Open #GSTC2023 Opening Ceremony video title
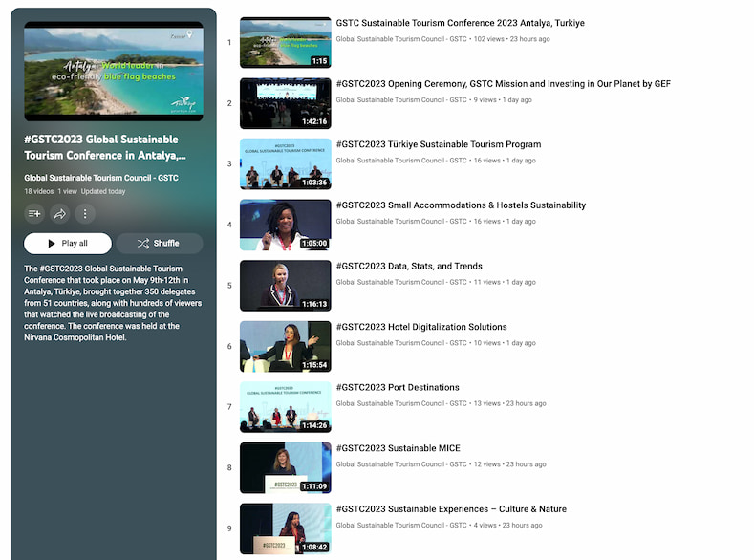The height and width of the screenshot is (560, 754). pos(503,84)
